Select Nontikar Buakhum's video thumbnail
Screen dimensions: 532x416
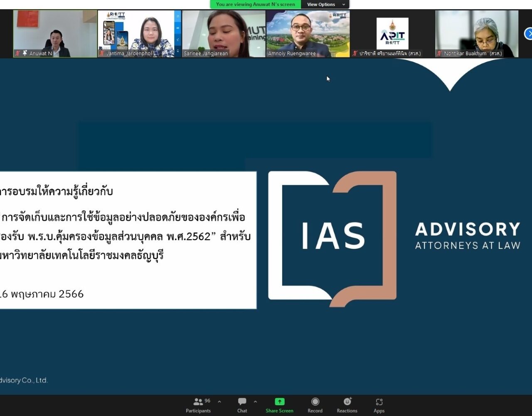pyautogui.click(x=477, y=34)
